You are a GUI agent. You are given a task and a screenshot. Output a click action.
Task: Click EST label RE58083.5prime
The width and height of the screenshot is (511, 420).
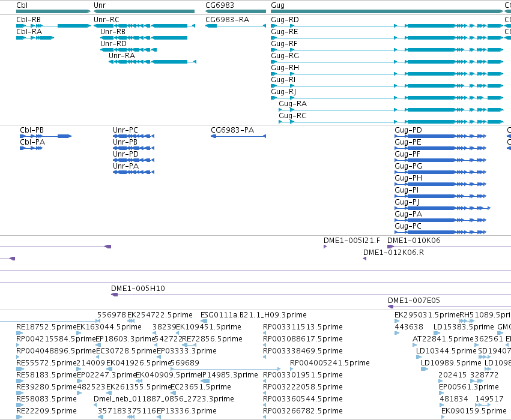46,399
